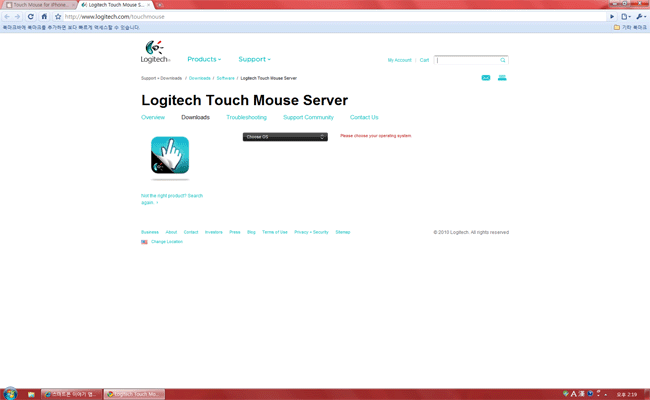Click the My Account link
The width and height of the screenshot is (650, 400).
(x=400, y=60)
